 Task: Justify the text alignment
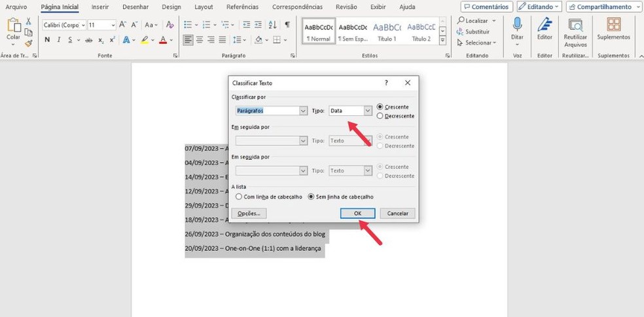click(223, 40)
